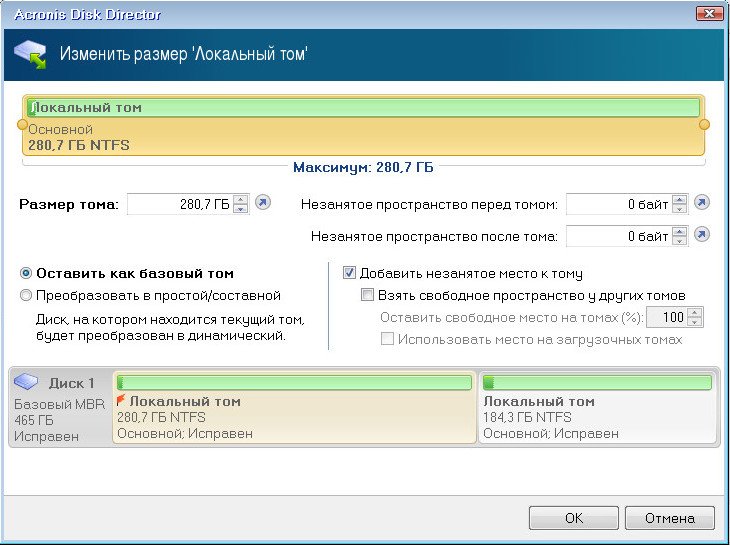
Task: Increase free space percent spinner up
Action: coord(695,313)
